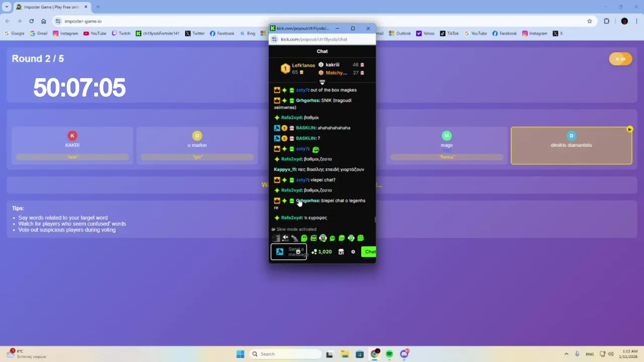
Task: Click the 1,020 channel points balance
Action: coord(322,252)
